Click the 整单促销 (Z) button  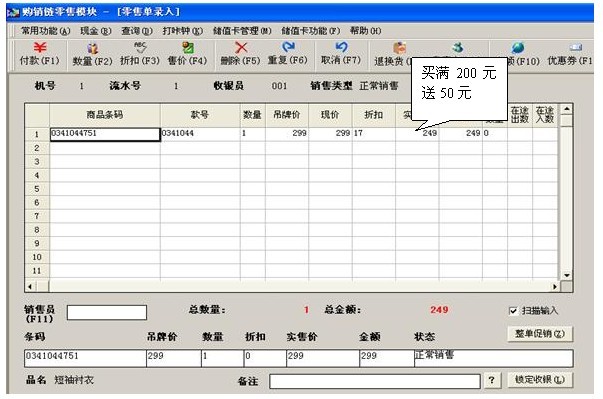[540, 334]
